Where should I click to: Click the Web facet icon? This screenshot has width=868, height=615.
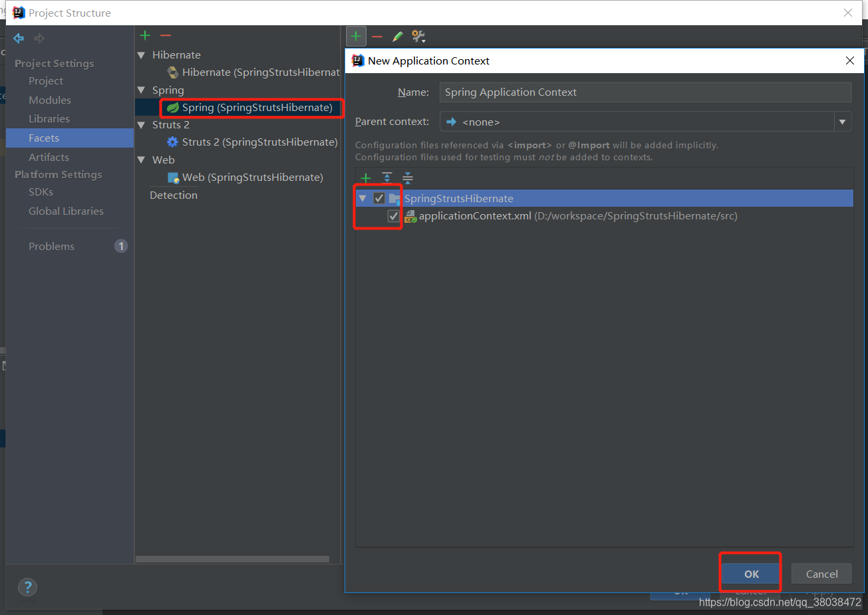(x=174, y=178)
